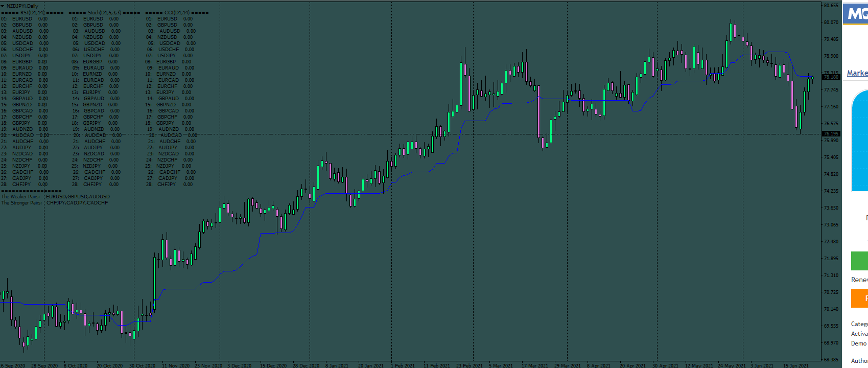Viewport: 868px width, 368px height.
Task: Select the 76.195 price label on the scale
Action: [831, 134]
